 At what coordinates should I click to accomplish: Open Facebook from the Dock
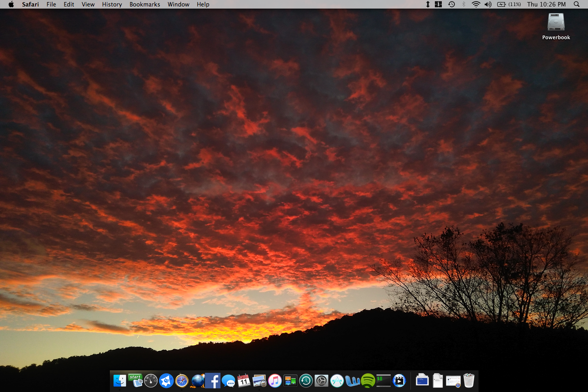[x=213, y=381]
